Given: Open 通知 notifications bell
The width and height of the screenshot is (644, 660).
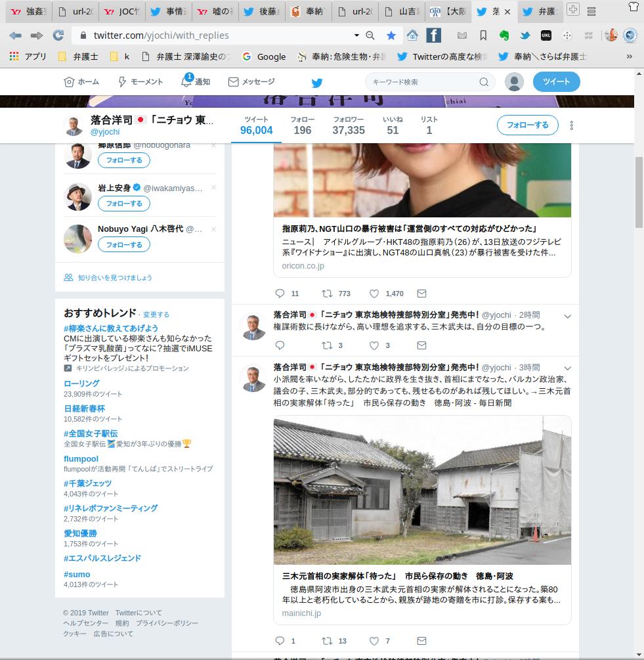Looking at the screenshot, I should pos(196,81).
